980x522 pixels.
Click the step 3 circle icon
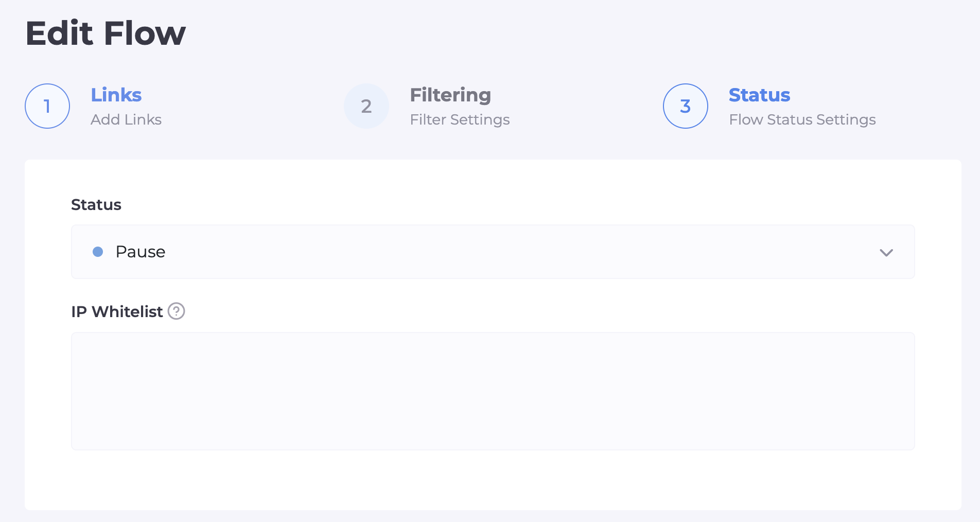[686, 106]
